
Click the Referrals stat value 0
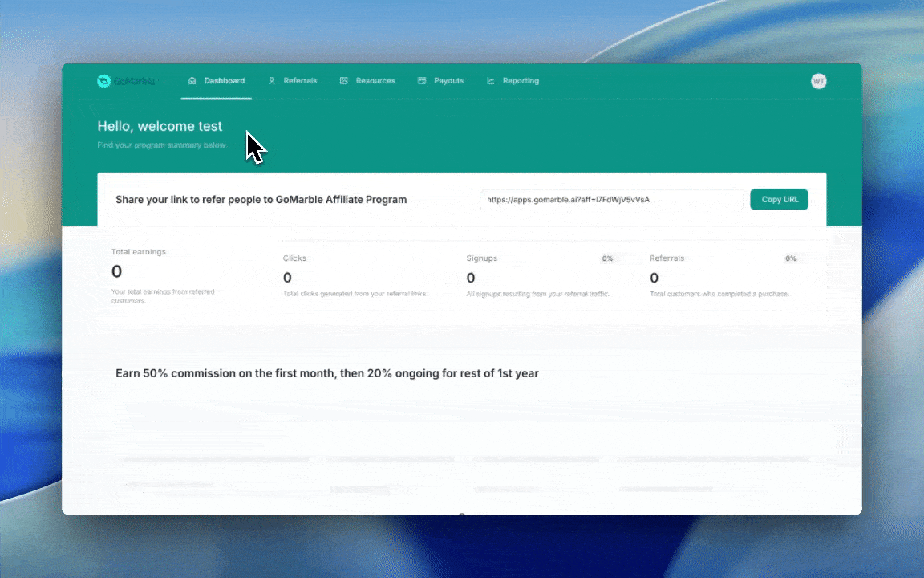pyautogui.click(x=654, y=277)
